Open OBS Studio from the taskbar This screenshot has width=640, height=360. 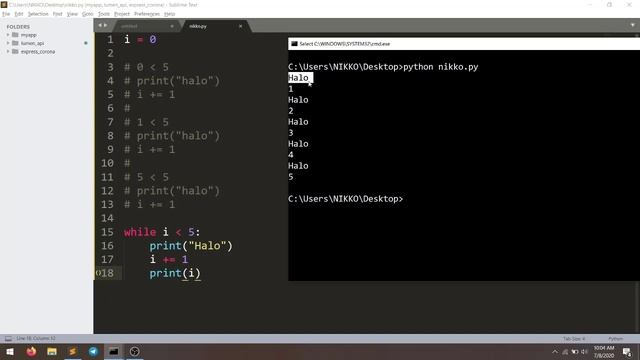point(134,351)
